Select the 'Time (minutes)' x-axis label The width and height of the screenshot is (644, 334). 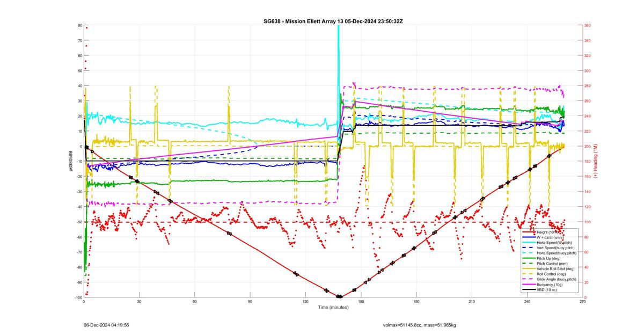(x=333, y=308)
